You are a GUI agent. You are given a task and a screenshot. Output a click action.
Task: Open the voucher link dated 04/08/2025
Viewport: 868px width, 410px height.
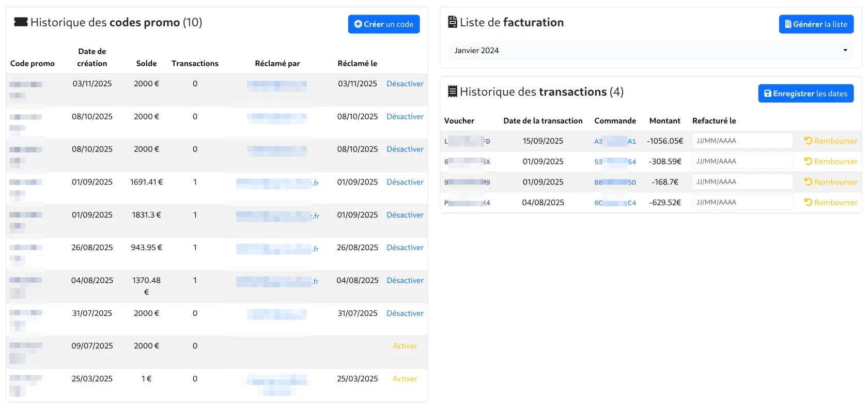click(x=467, y=203)
